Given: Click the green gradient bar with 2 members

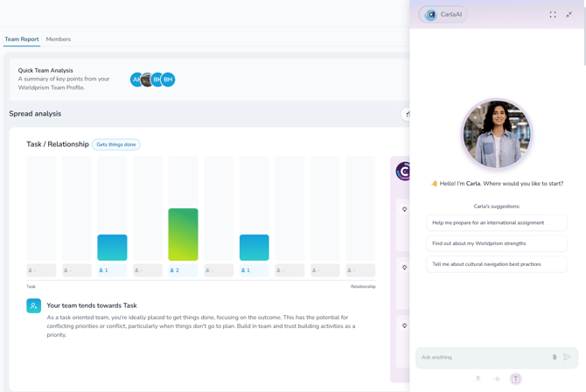Looking at the screenshot, I should coord(183,234).
